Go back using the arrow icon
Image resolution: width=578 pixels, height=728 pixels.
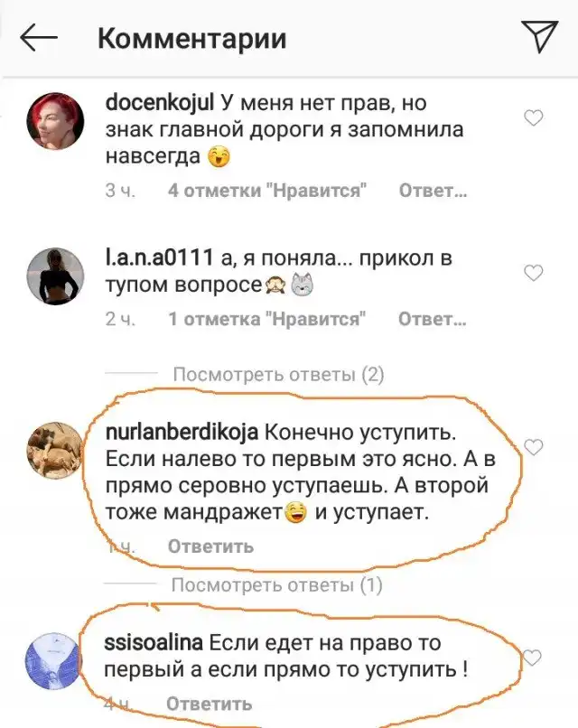(x=38, y=38)
